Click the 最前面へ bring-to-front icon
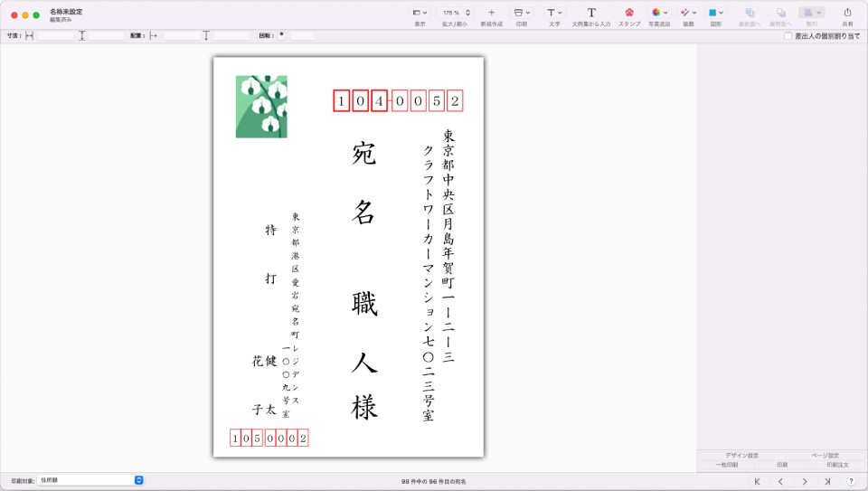Viewport: 868px width, 491px height. tap(750, 12)
